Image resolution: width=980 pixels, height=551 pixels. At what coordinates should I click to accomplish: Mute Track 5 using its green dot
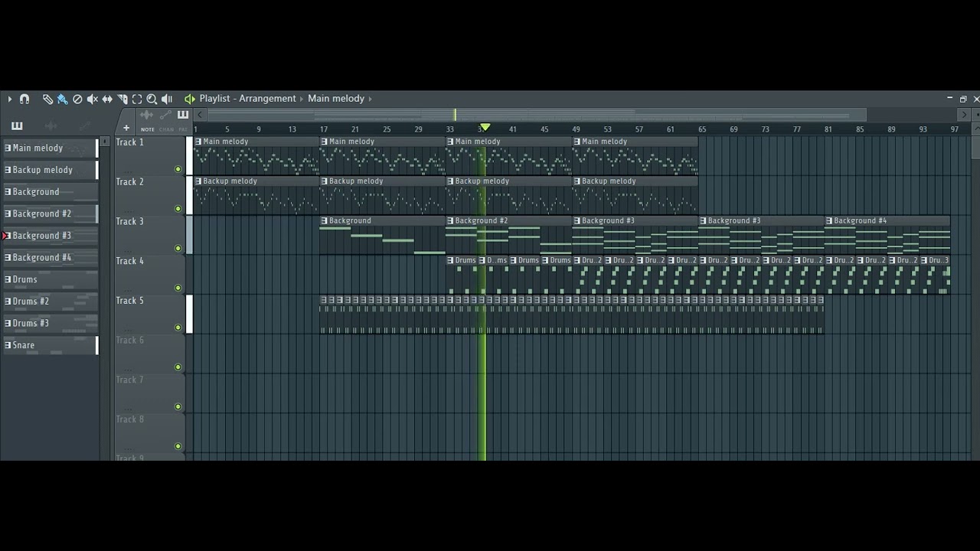click(178, 328)
